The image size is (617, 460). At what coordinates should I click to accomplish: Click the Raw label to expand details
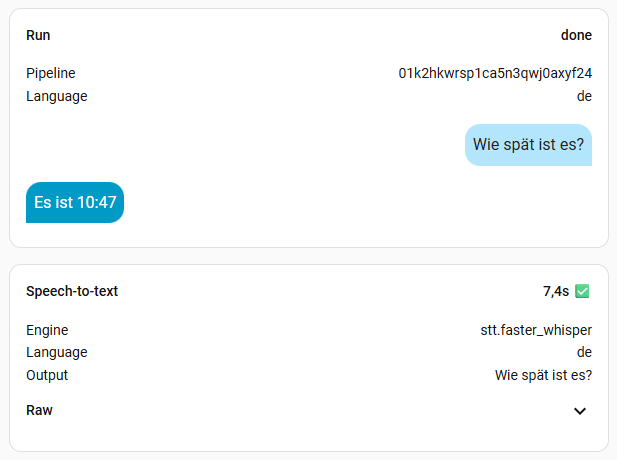tap(39, 410)
